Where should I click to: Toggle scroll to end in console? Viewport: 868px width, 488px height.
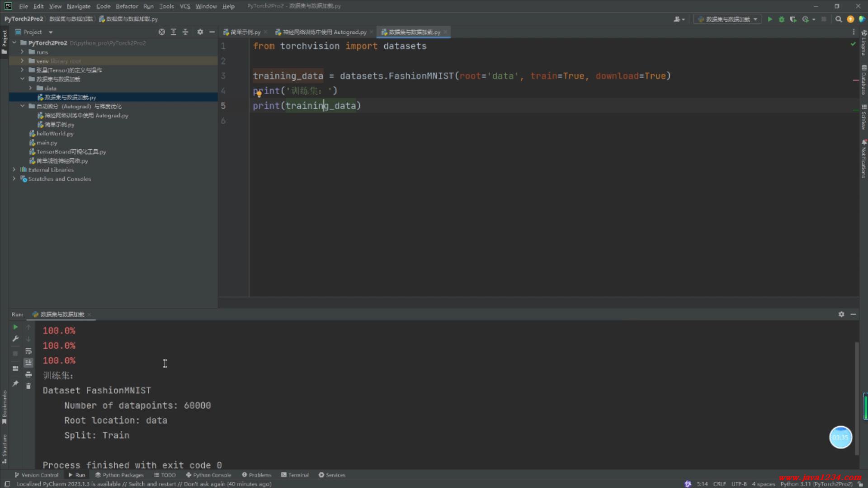pos(28,362)
